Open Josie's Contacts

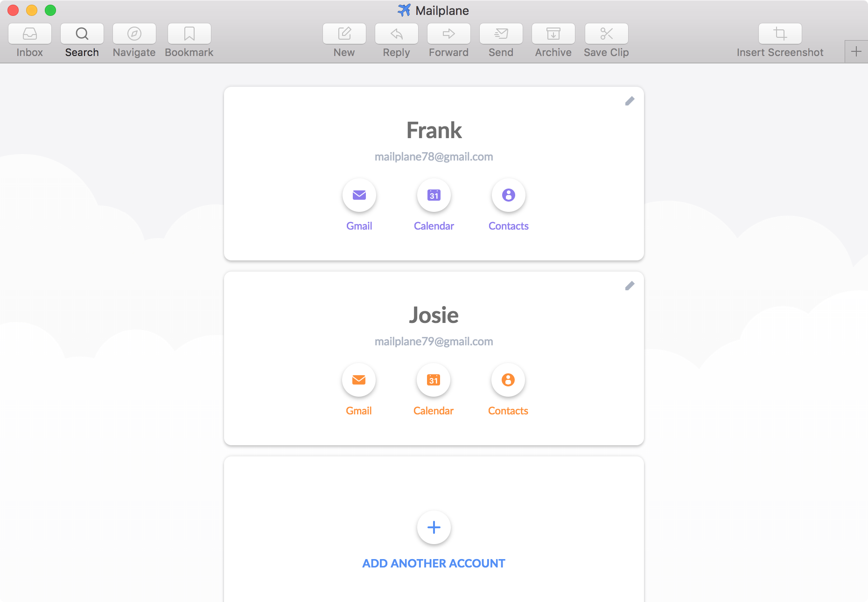click(508, 380)
